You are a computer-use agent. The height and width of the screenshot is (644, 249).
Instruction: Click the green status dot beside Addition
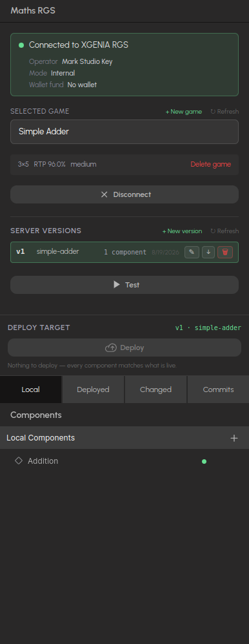tap(204, 462)
